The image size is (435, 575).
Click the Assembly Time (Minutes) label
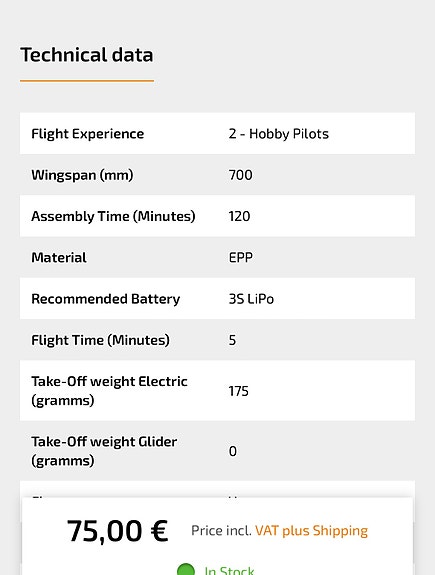point(113,216)
